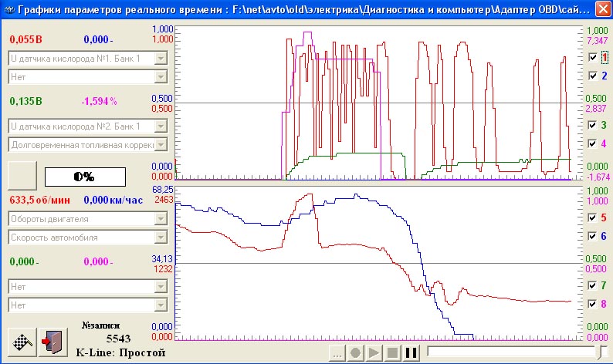Screen dimensions: 613x364
Task: Toggle checkbox for graph channel 5
Action: (592, 218)
